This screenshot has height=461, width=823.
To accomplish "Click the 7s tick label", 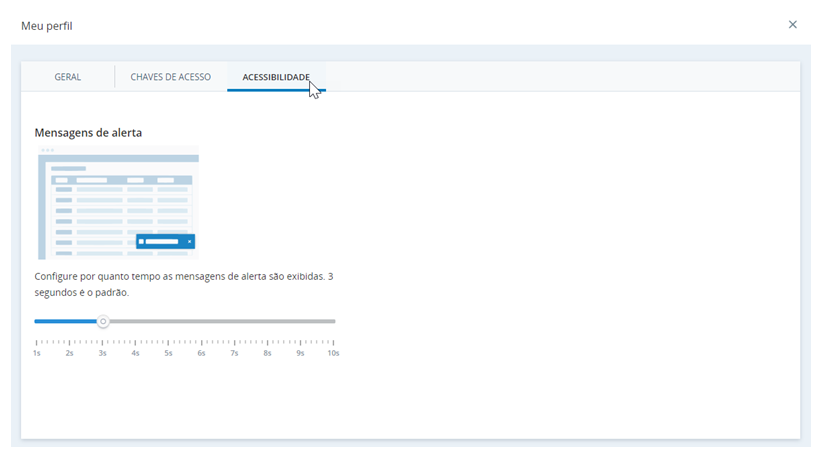I will [x=234, y=353].
